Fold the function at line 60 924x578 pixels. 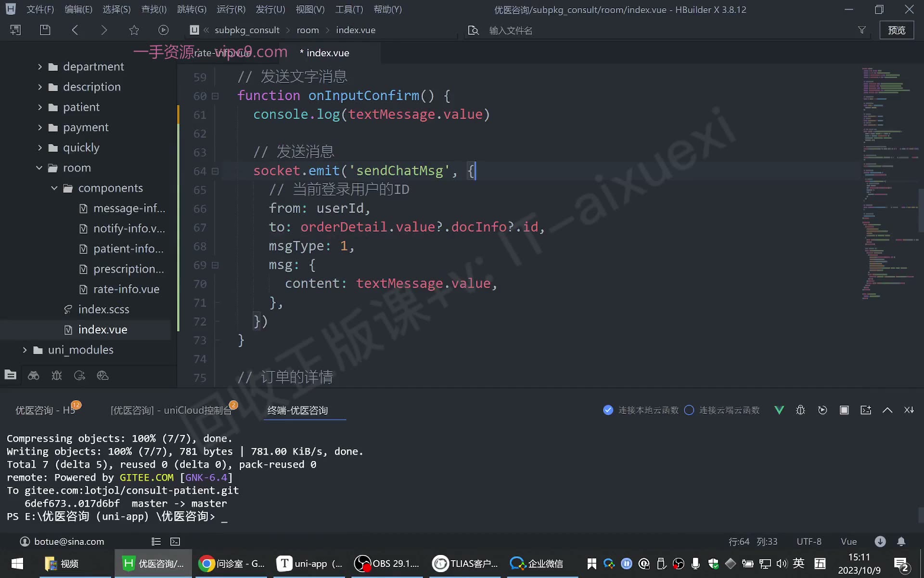pyautogui.click(x=215, y=96)
